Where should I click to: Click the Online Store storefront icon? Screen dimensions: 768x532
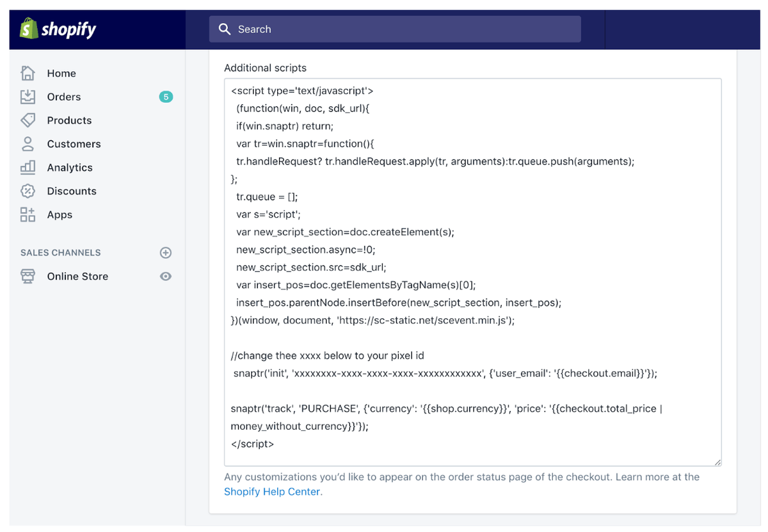pos(28,276)
